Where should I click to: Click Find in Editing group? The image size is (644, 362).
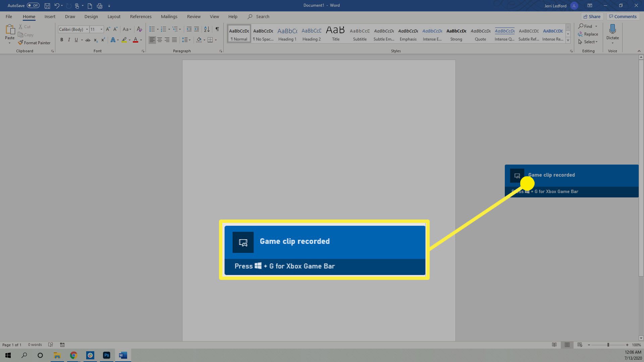pyautogui.click(x=585, y=26)
